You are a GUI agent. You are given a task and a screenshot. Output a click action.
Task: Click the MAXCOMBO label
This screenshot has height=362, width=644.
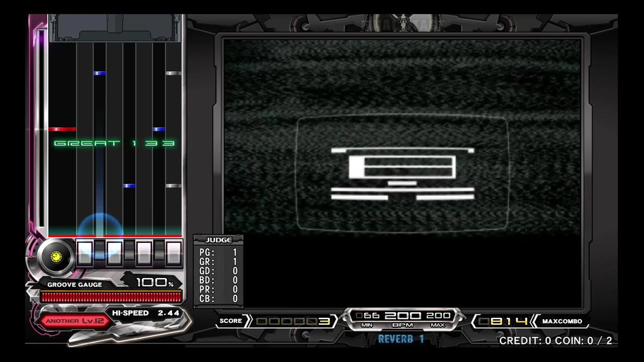(x=562, y=321)
